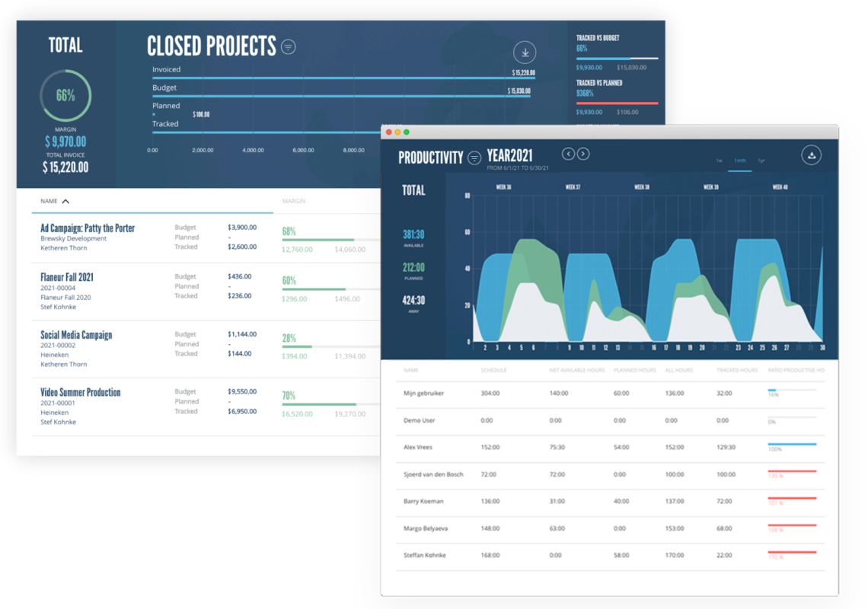
Task: Select the Barry Koeman row
Action: tap(610, 502)
